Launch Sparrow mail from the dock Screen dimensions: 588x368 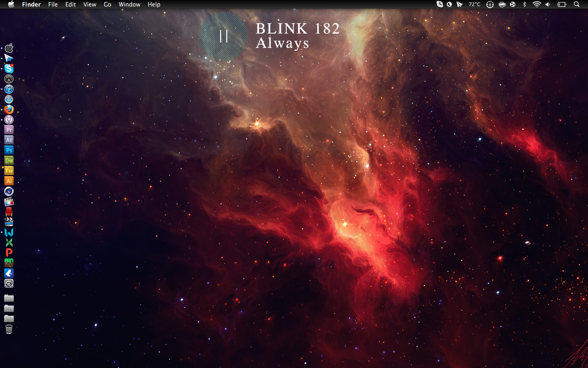(x=9, y=58)
